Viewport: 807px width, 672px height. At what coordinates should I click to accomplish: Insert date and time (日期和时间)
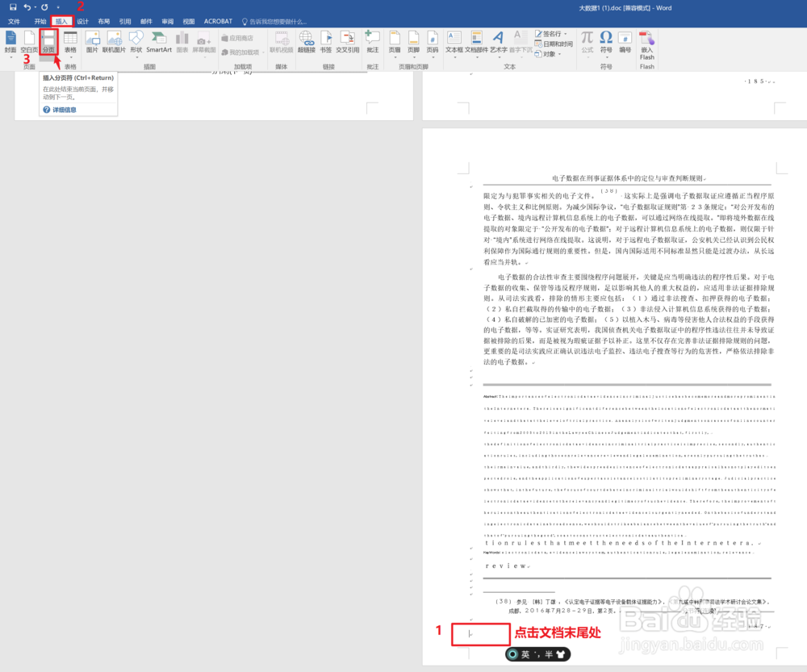[554, 44]
